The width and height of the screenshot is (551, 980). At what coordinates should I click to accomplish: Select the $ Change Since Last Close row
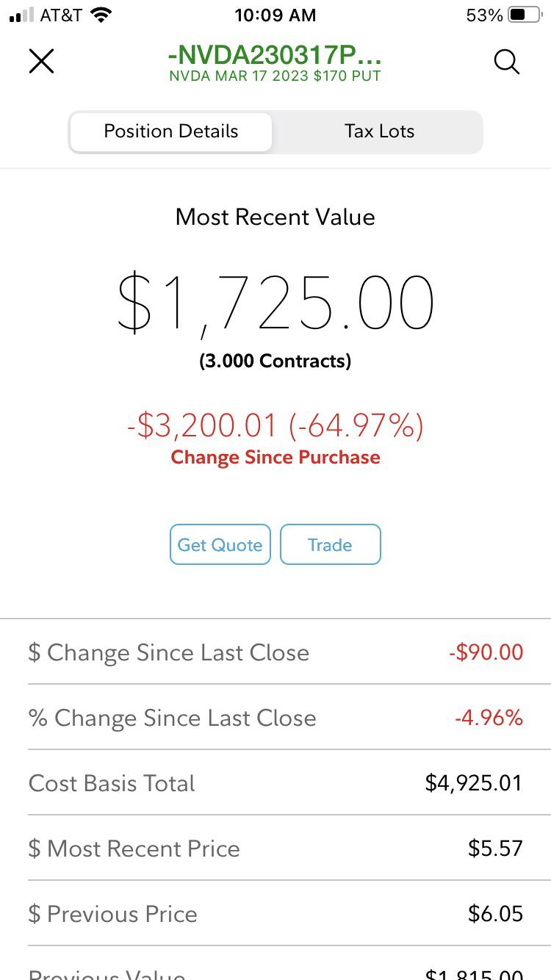[275, 652]
